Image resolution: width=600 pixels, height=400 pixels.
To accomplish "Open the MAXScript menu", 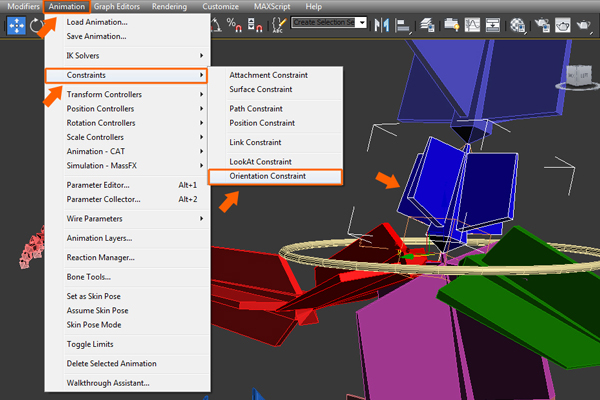I will point(272,7).
